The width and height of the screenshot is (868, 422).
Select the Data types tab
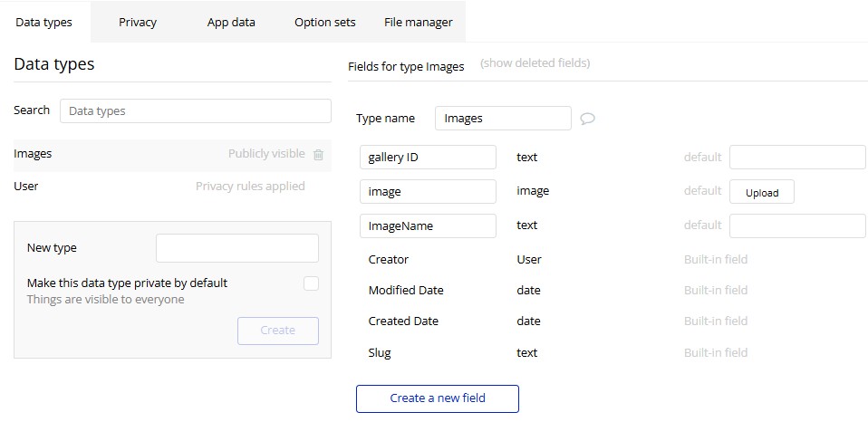pos(43,22)
